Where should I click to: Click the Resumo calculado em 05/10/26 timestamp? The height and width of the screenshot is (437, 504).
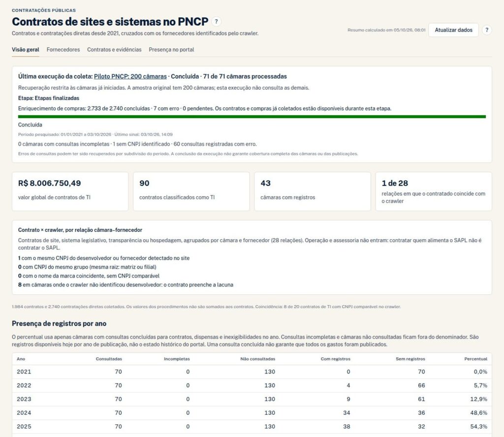click(x=386, y=30)
